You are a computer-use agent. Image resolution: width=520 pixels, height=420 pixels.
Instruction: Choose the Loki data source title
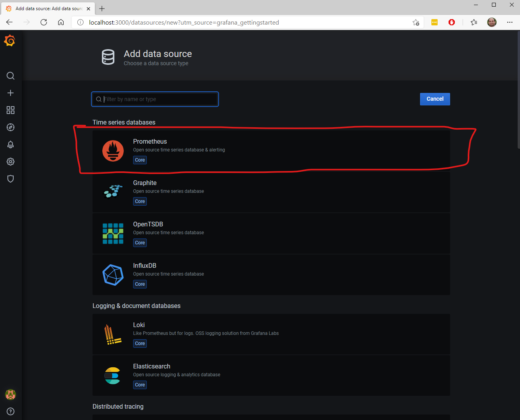(x=139, y=325)
